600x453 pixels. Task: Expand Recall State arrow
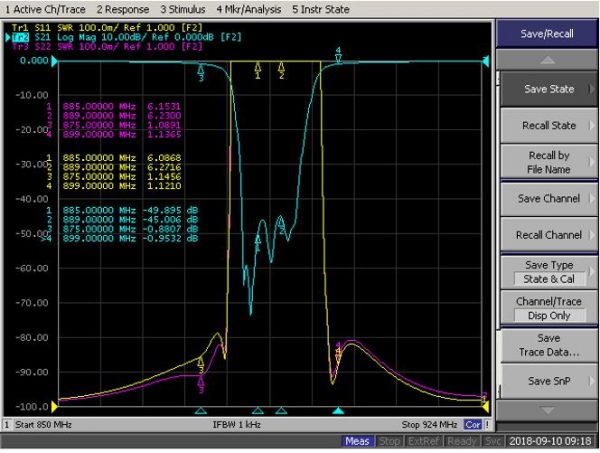[x=592, y=125]
